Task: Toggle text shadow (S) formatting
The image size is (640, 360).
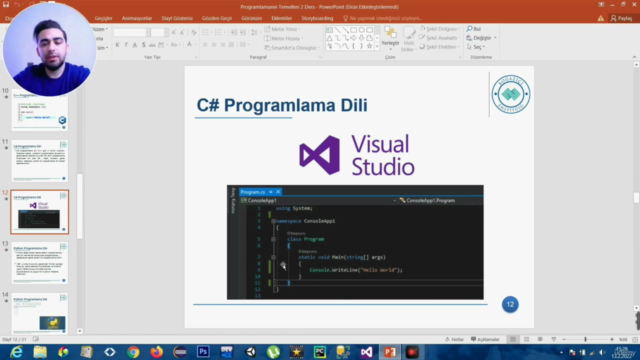Action: 143,45
